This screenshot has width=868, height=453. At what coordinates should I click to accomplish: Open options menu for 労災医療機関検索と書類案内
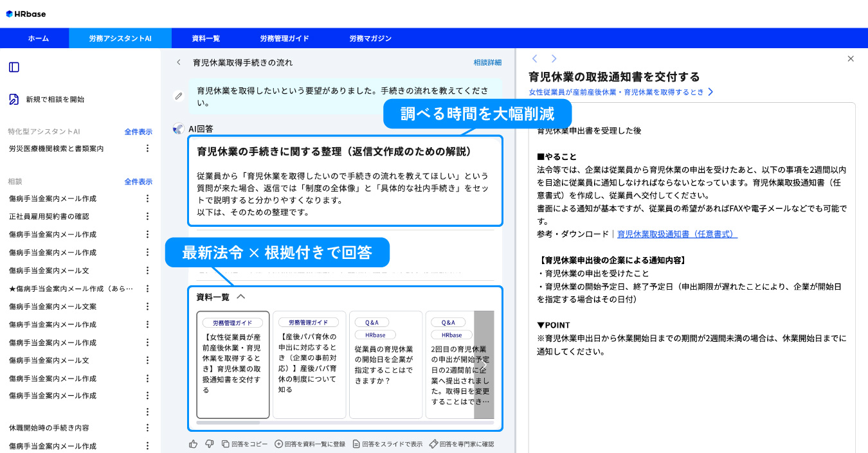[x=147, y=148]
